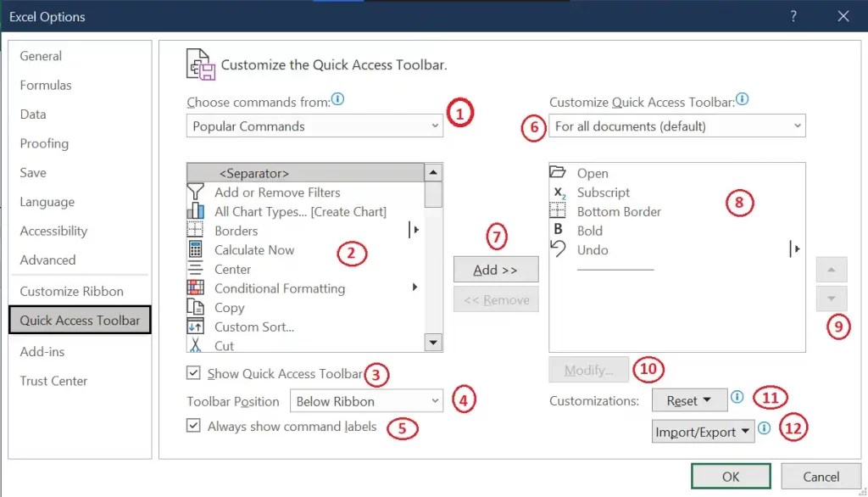The height and width of the screenshot is (497, 868).
Task: Click the Undo split-button arrow indicator
Action: (794, 248)
